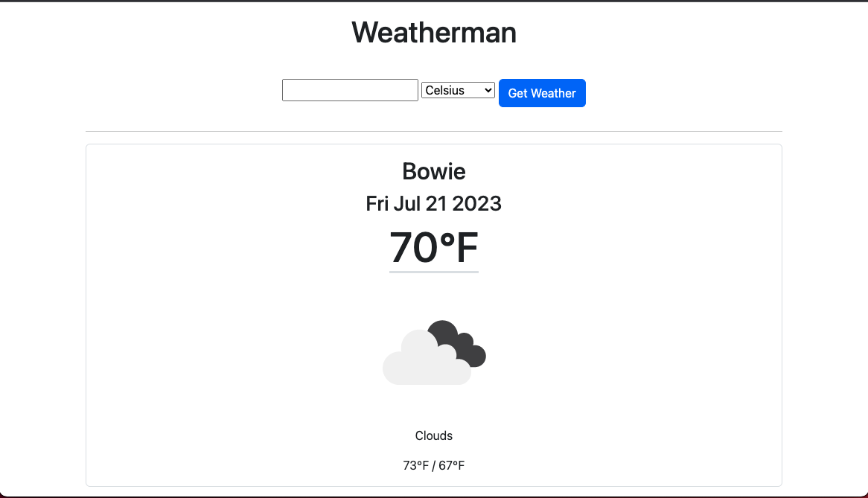
Task: Click the clouds weather icon
Action: click(x=434, y=352)
